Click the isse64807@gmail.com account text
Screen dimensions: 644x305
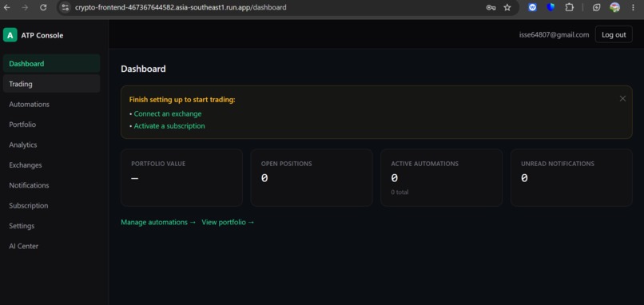554,35
